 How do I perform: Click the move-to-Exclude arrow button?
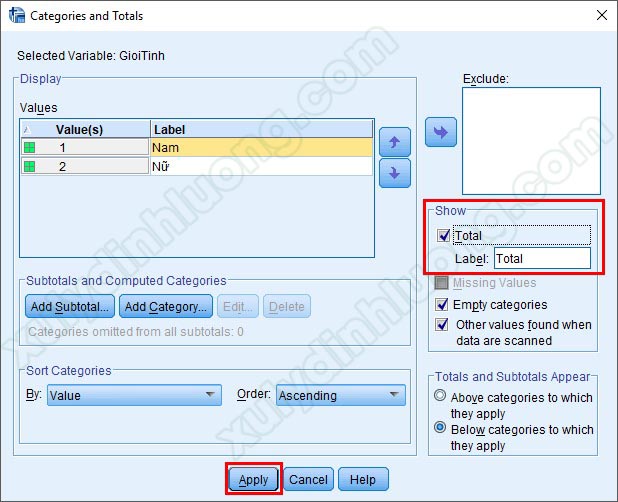point(441,132)
